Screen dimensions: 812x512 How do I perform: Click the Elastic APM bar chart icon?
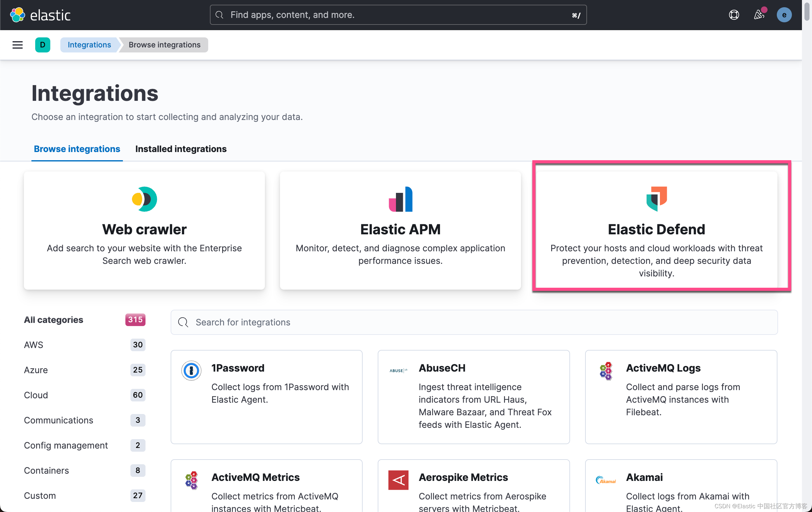[400, 199]
